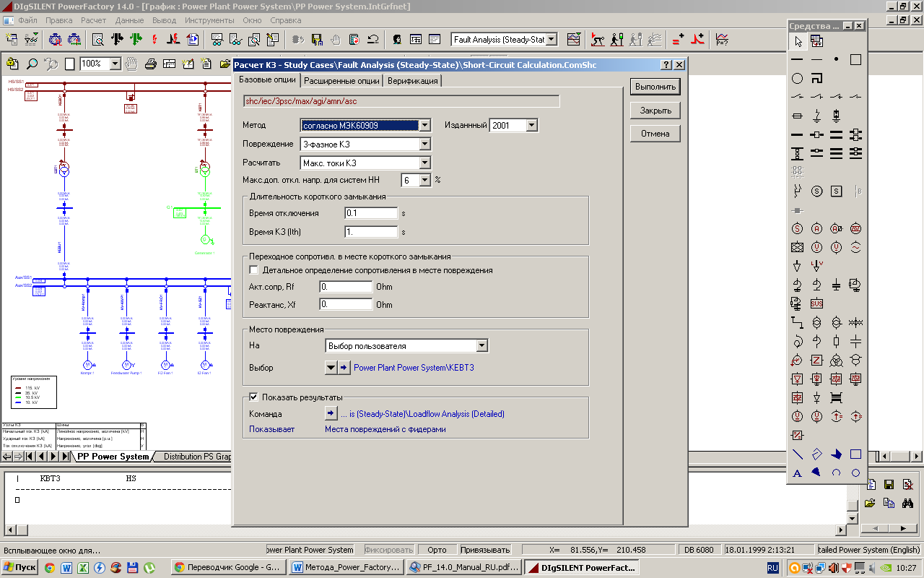Pick the blue text annotation A tool
Image resolution: width=924 pixels, height=578 pixels.
(x=798, y=473)
